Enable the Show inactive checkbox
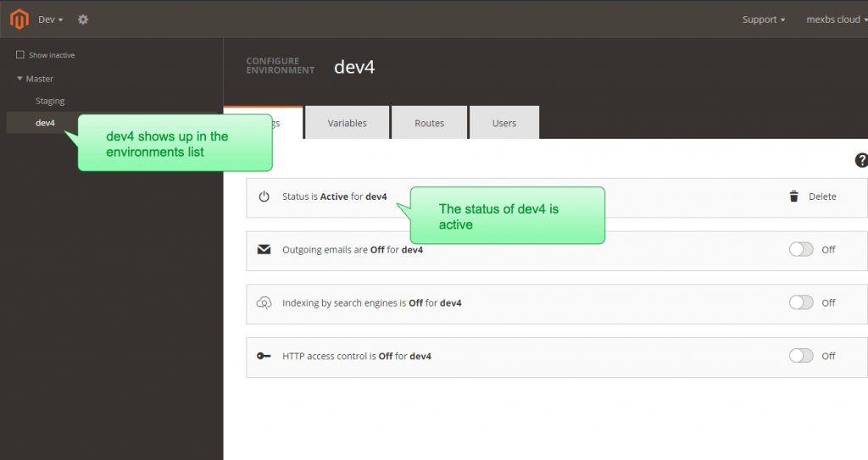Screen dimensions: 868x460 (x=20, y=55)
